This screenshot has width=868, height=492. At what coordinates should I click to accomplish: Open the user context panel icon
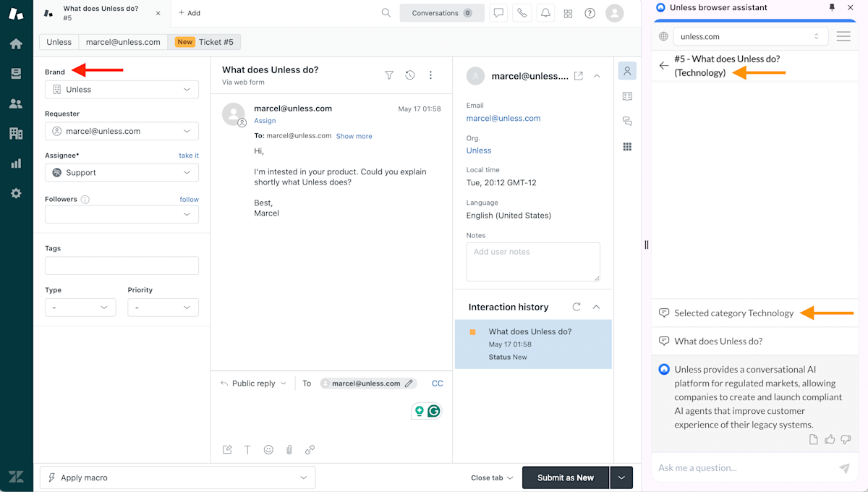(627, 71)
